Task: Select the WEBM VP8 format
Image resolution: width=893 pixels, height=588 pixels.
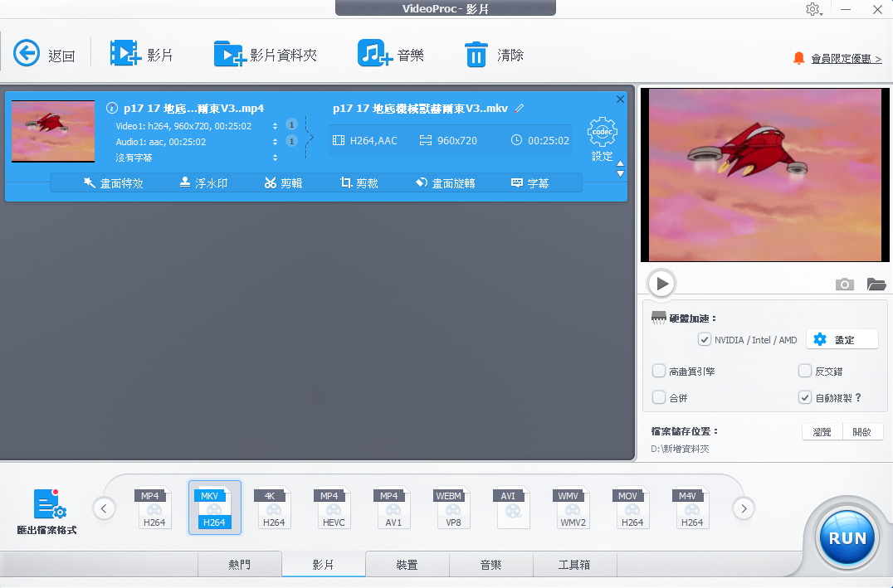Action: click(x=453, y=508)
